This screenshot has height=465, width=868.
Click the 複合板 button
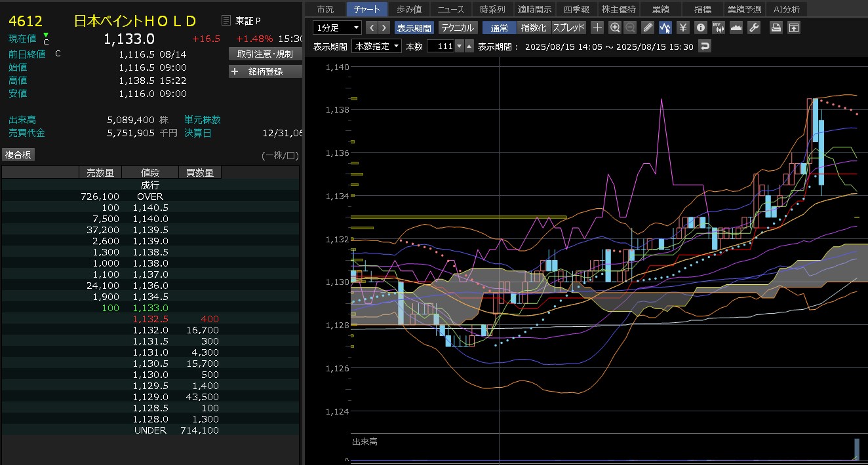pos(18,155)
